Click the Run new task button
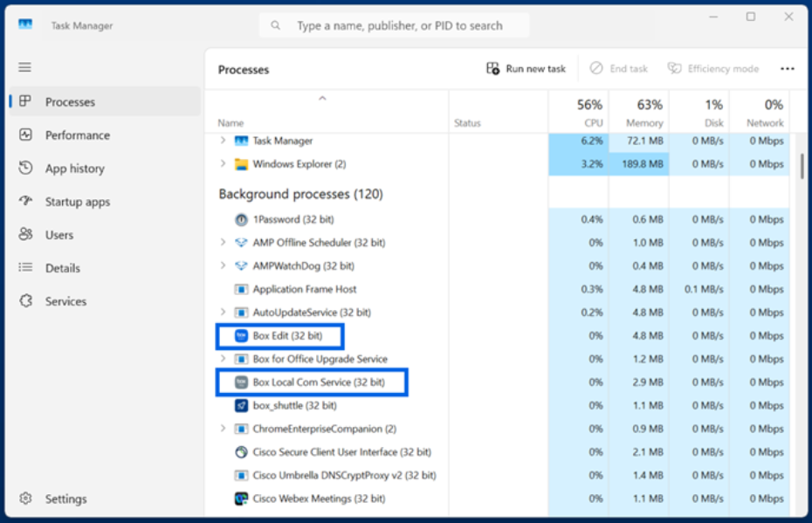Viewport: 812px width, 523px height. pos(526,69)
